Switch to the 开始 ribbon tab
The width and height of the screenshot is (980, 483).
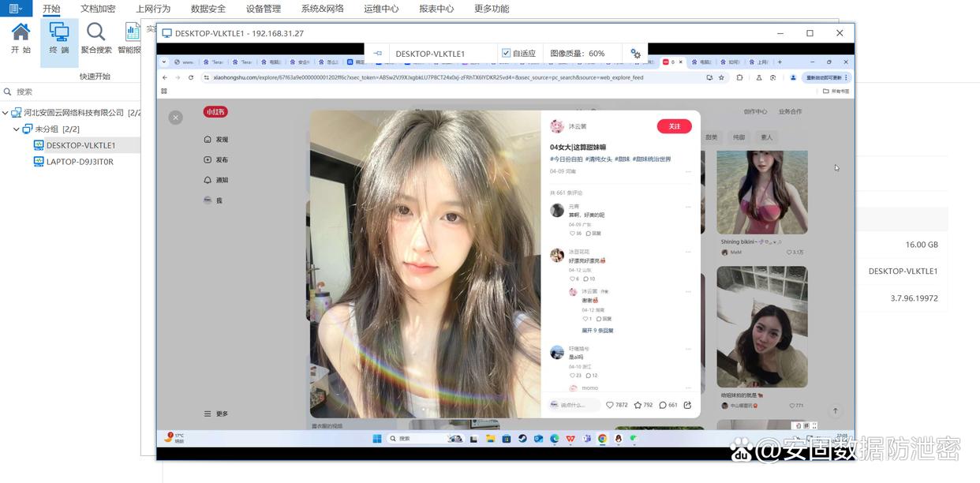click(51, 9)
